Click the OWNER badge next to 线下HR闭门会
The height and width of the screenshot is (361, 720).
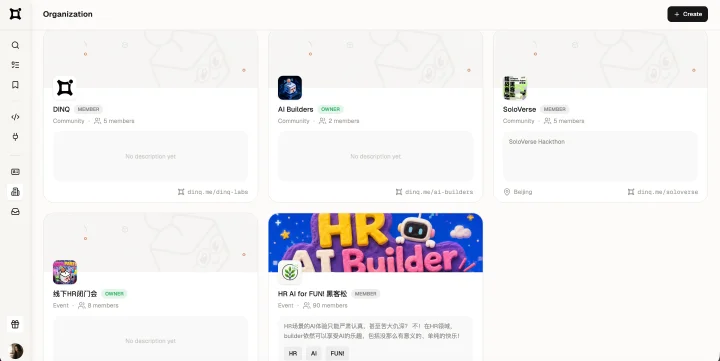click(x=114, y=294)
